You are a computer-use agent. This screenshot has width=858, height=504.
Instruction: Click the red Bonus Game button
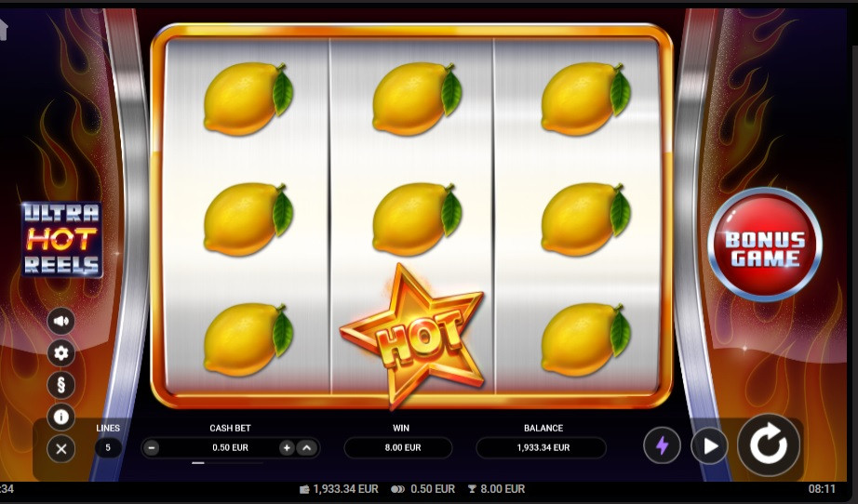pos(765,244)
